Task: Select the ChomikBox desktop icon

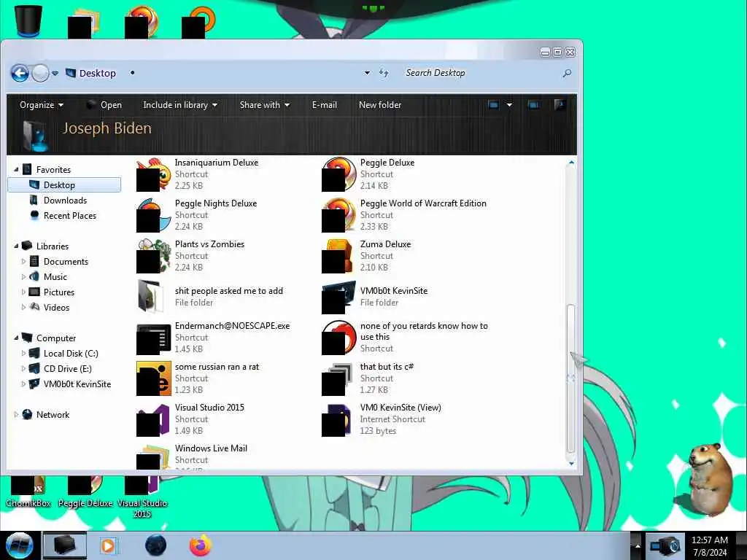Action: coord(28,491)
